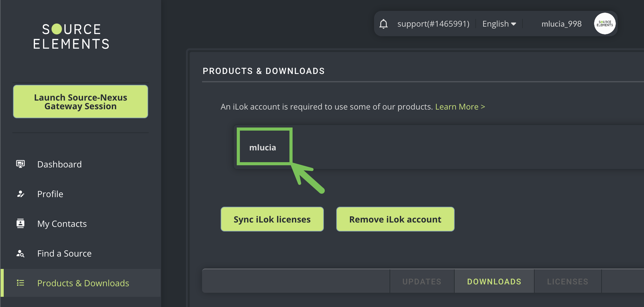
Task: Click the Source Elements logo in sidebar
Action: click(x=72, y=37)
